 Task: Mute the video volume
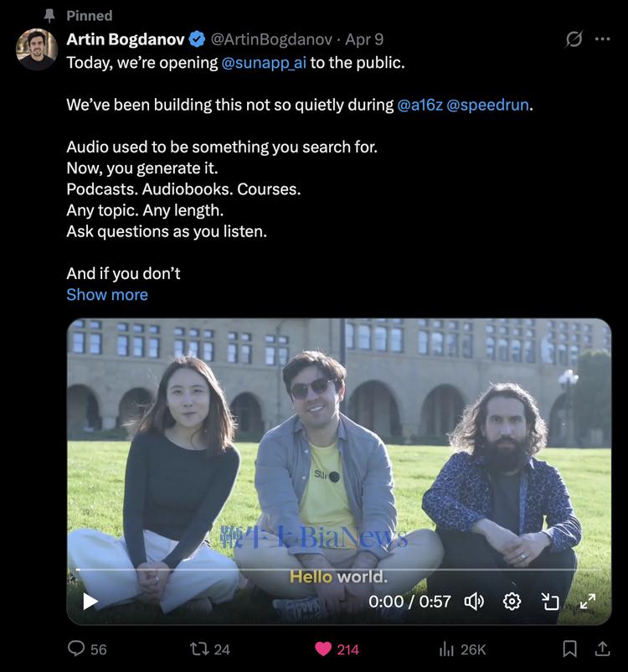(x=474, y=601)
